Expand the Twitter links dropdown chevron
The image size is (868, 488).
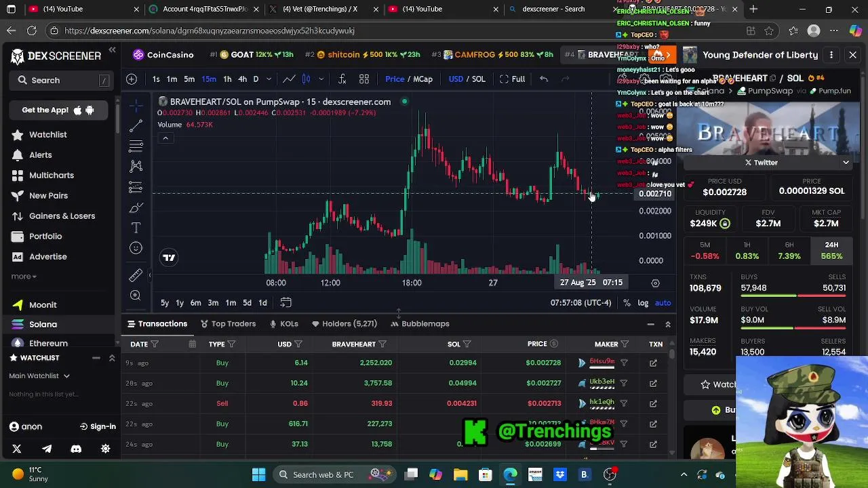846,163
